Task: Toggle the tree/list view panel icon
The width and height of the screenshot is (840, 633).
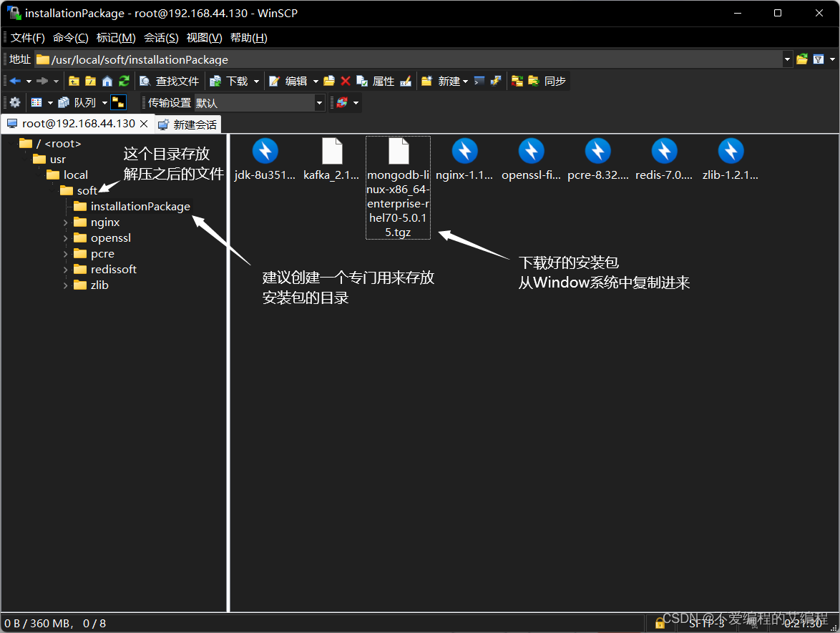Action: click(x=117, y=102)
